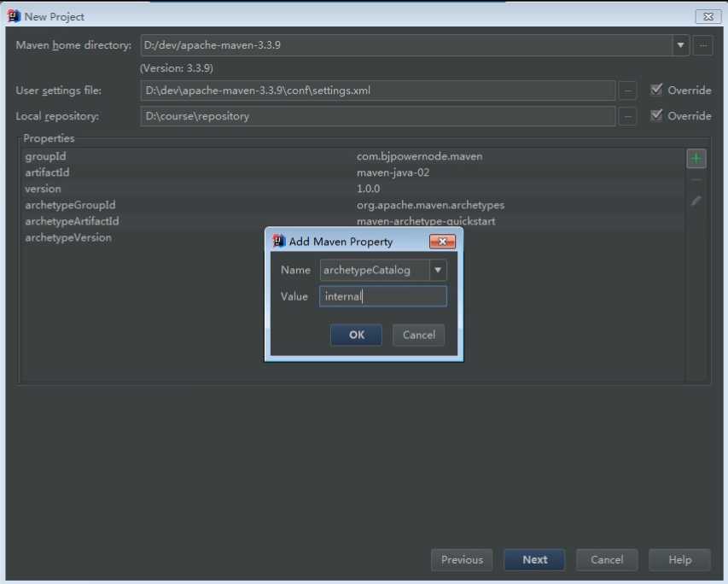Image resolution: width=728 pixels, height=584 pixels.
Task: Click the User settings file path field
Action: tap(378, 91)
